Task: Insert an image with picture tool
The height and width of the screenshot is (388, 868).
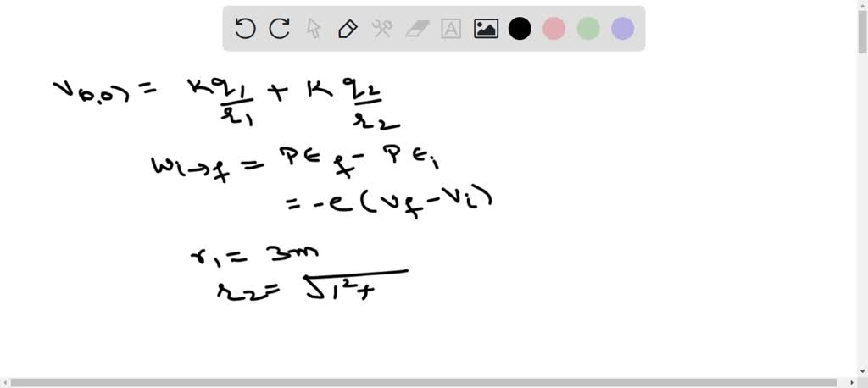Action: (486, 28)
